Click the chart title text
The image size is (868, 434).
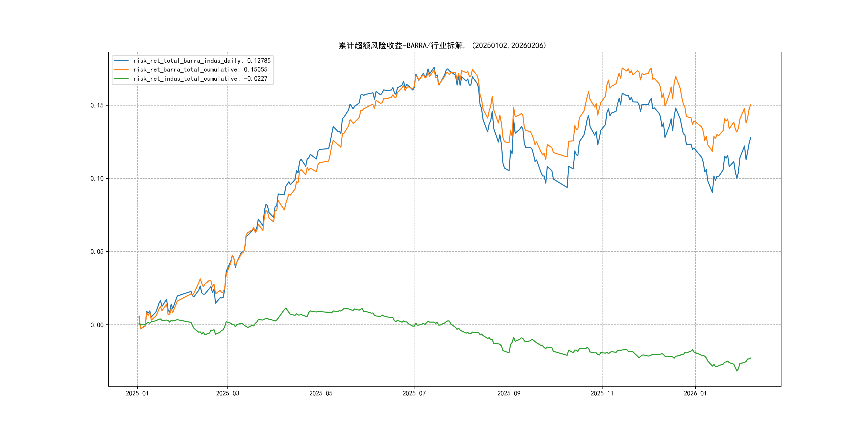(442, 46)
